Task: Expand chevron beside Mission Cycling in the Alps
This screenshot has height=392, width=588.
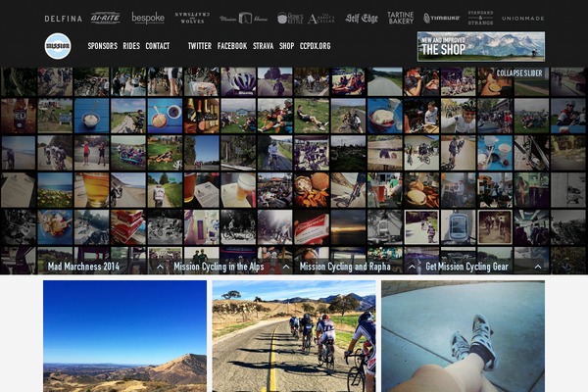Action: [x=286, y=267]
